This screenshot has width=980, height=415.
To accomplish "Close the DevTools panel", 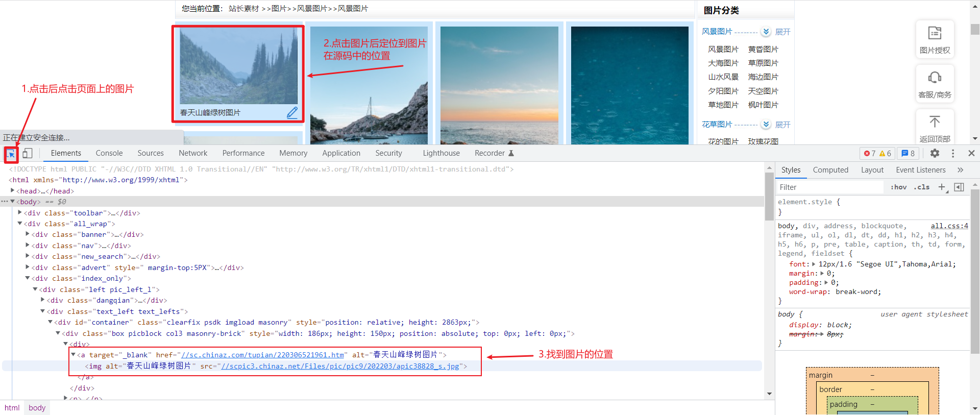I will coord(971,153).
